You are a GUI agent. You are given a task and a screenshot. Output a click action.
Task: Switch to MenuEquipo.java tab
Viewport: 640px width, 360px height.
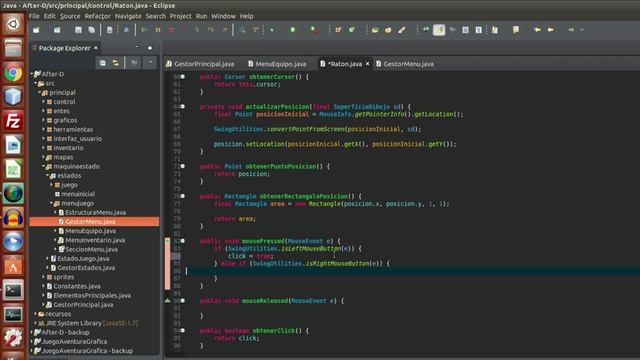[277, 64]
